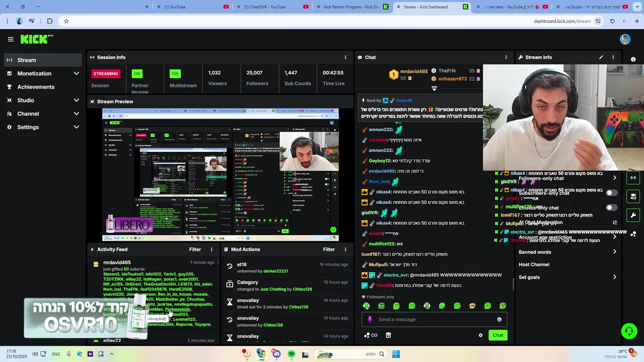Viewport: 644px width, 362px height.
Task: Bookmark page with star icon
Action: pyautogui.click(x=66, y=21)
